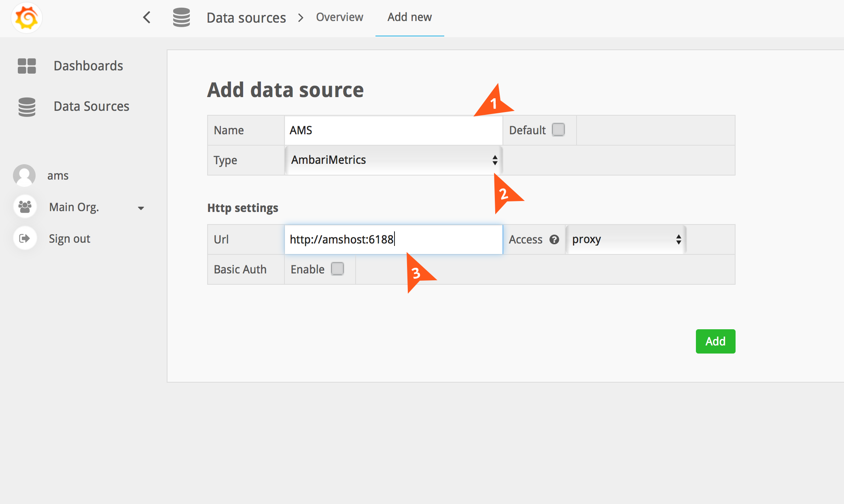The width and height of the screenshot is (844, 504).
Task: Click the Main Org. group icon
Action: click(25, 207)
